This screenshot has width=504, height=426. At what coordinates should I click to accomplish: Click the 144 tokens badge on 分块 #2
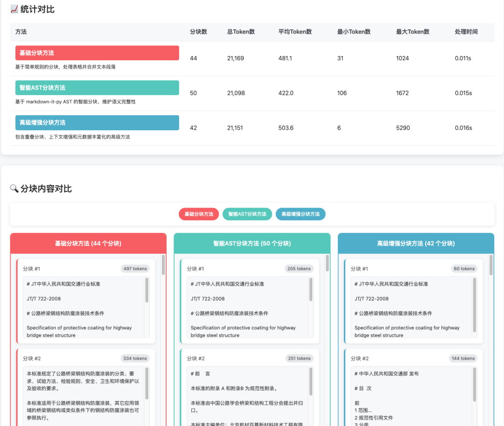click(462, 358)
